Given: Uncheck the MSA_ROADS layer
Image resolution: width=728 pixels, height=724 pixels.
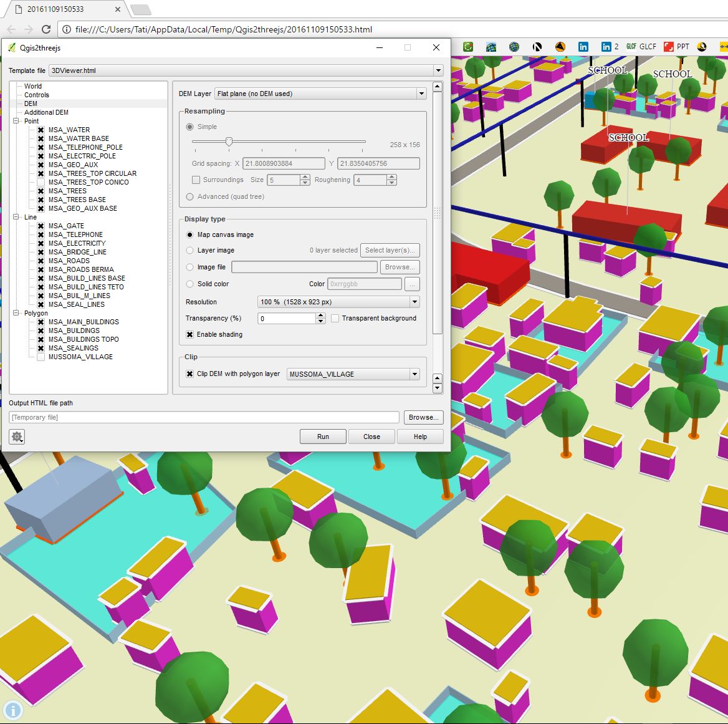Looking at the screenshot, I should pos(41,261).
